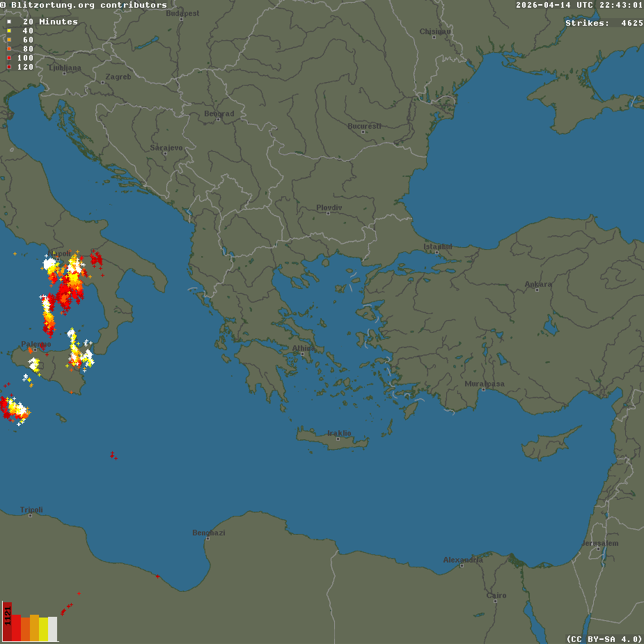Select the Iraklio city marker on Crete
This screenshot has width=644, height=644.
(339, 439)
